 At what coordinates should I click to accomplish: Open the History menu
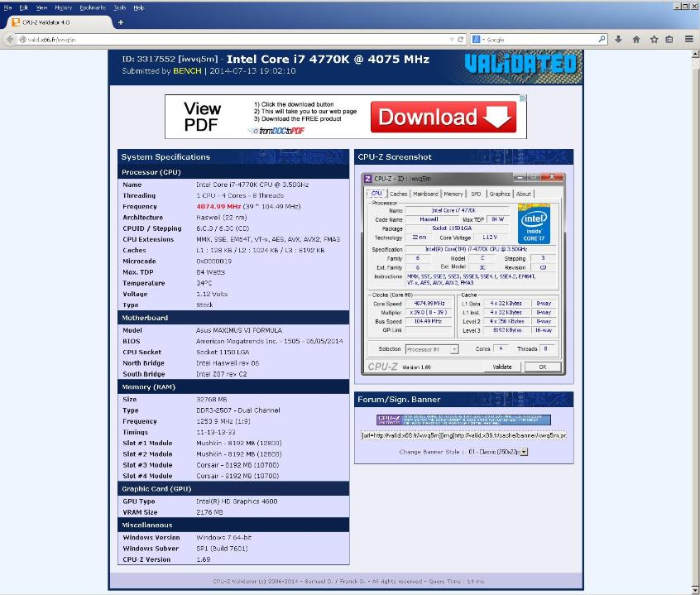[x=64, y=7]
